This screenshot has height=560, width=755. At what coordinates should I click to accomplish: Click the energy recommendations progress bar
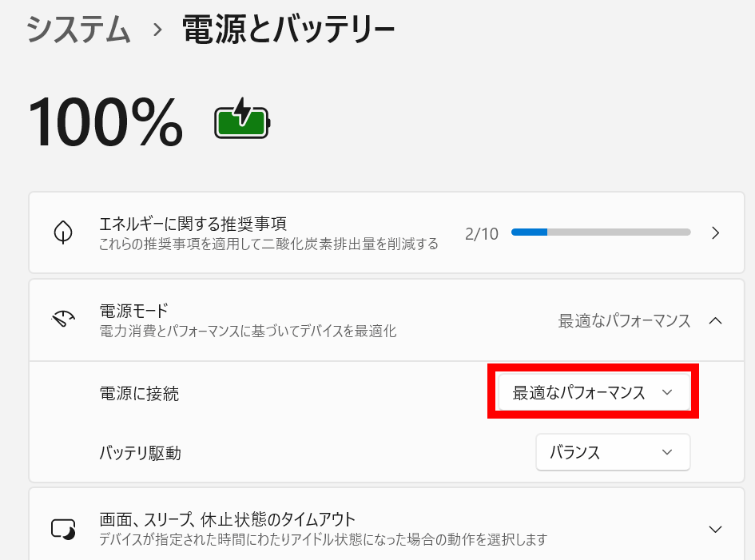pos(601,232)
